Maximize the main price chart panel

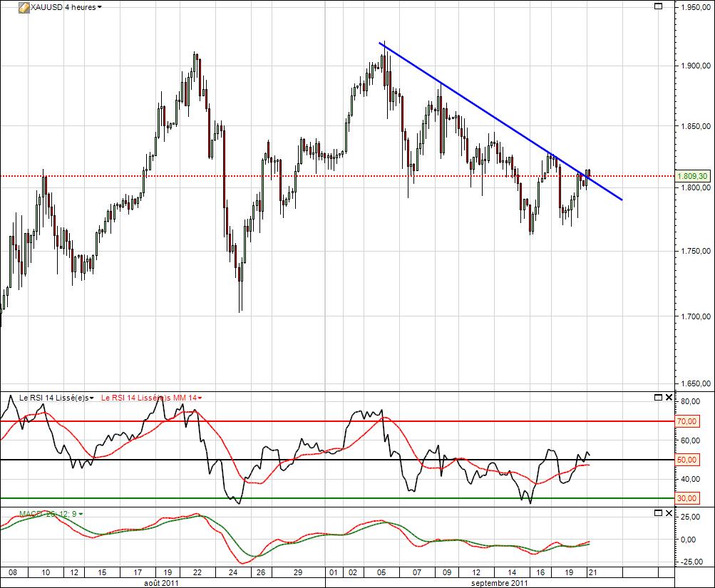[658, 6]
